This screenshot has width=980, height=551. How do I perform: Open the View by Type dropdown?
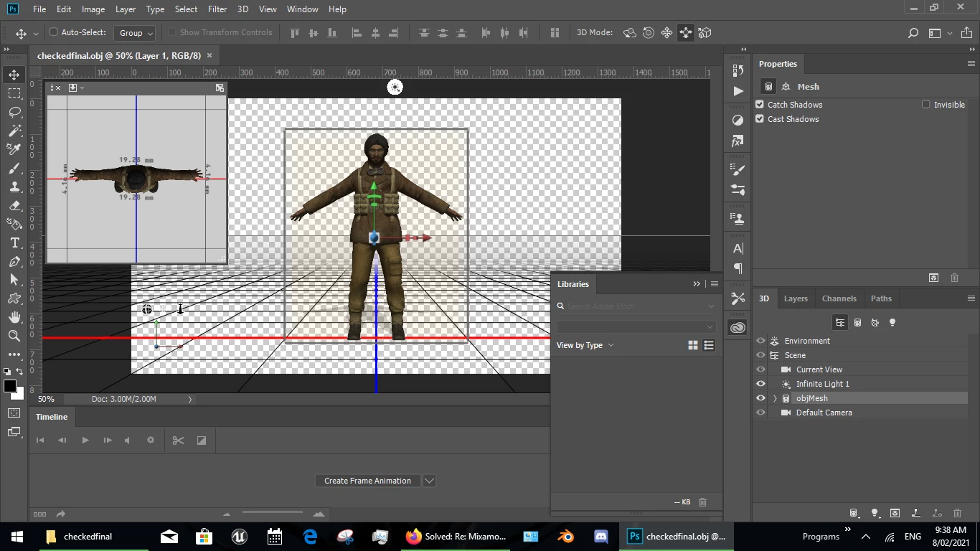tap(585, 345)
